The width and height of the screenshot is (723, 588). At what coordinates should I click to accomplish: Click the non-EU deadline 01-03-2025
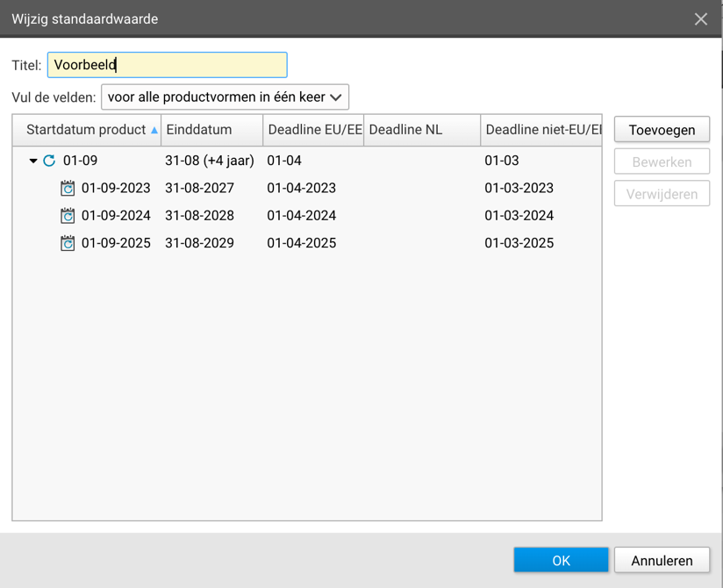(x=519, y=243)
